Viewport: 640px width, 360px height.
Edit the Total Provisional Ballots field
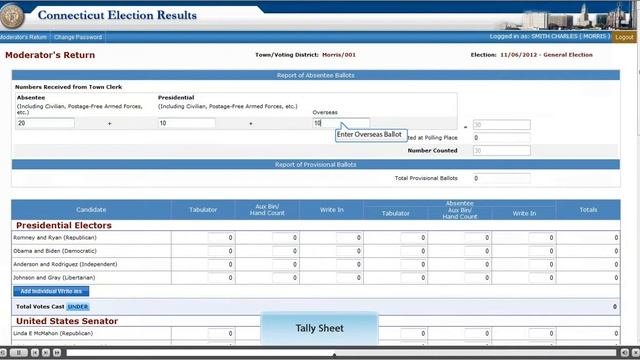click(502, 178)
